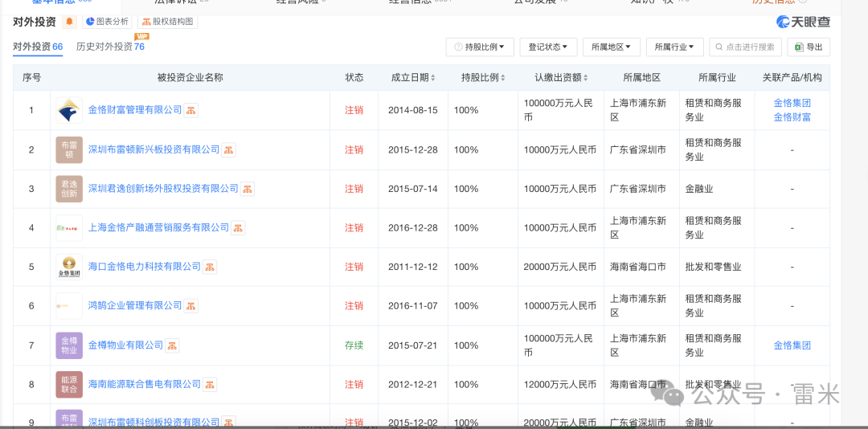
Task: Click 金融业 industry in row 3
Action: click(699, 189)
